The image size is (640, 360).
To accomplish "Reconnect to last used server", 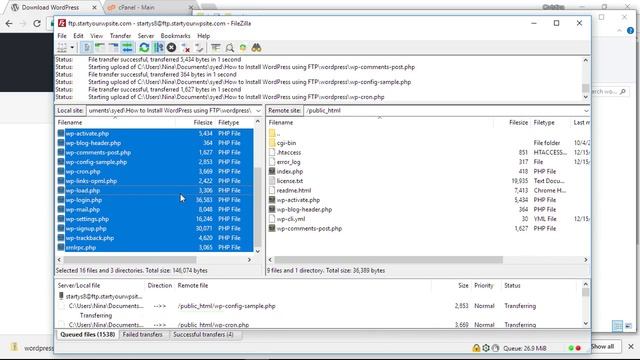I will click(x=199, y=48).
